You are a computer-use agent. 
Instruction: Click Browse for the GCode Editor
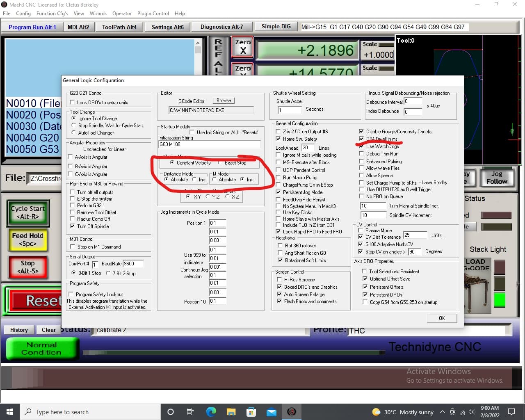[x=224, y=100]
